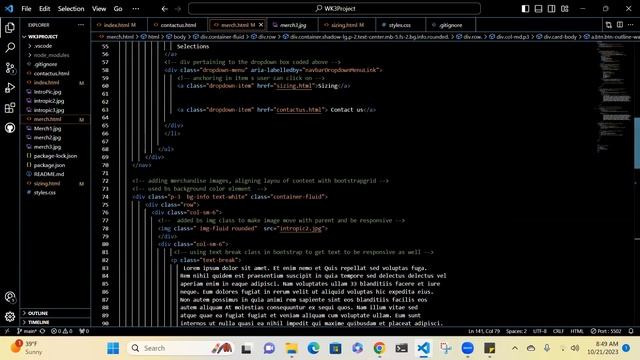The width and height of the screenshot is (640, 360).
Task: Open the remote window indicator in status bar
Action: click(x=7, y=331)
